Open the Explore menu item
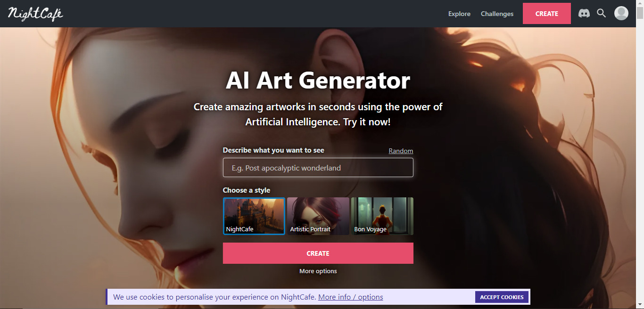The height and width of the screenshot is (309, 644). pyautogui.click(x=459, y=14)
